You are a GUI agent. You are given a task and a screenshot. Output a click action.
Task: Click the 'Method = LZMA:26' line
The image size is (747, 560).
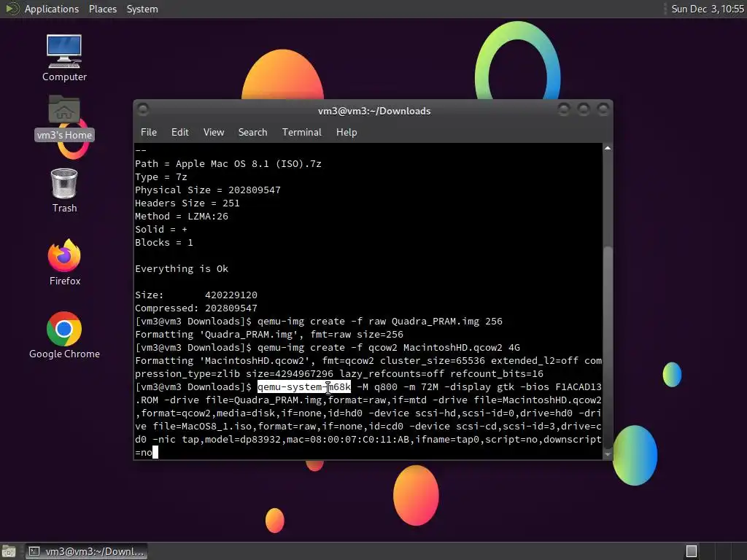182,216
